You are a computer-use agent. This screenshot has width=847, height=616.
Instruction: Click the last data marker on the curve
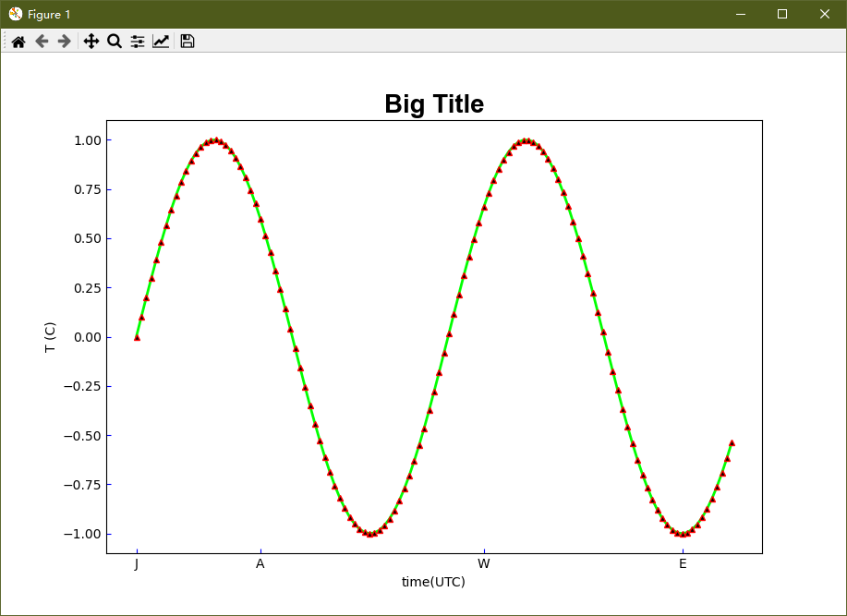pyautogui.click(x=732, y=443)
